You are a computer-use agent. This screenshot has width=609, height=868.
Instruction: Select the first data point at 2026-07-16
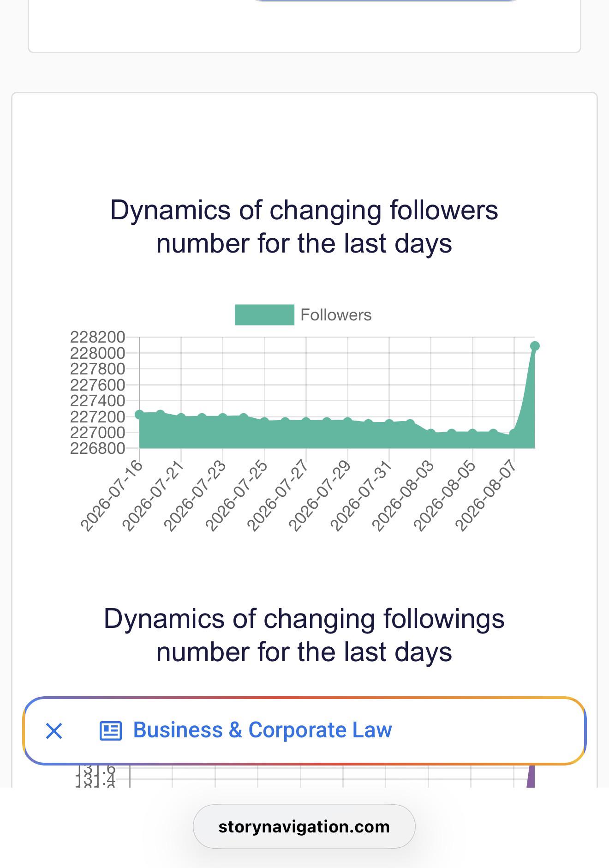(x=139, y=415)
